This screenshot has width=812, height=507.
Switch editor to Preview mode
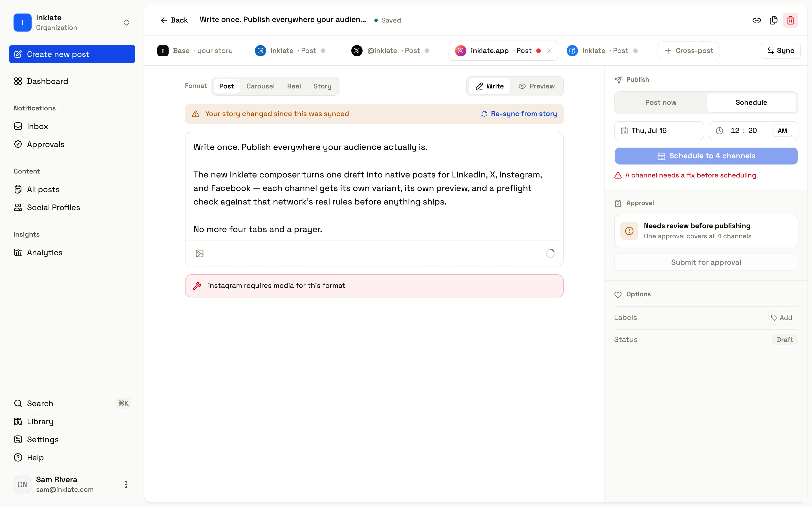click(537, 86)
